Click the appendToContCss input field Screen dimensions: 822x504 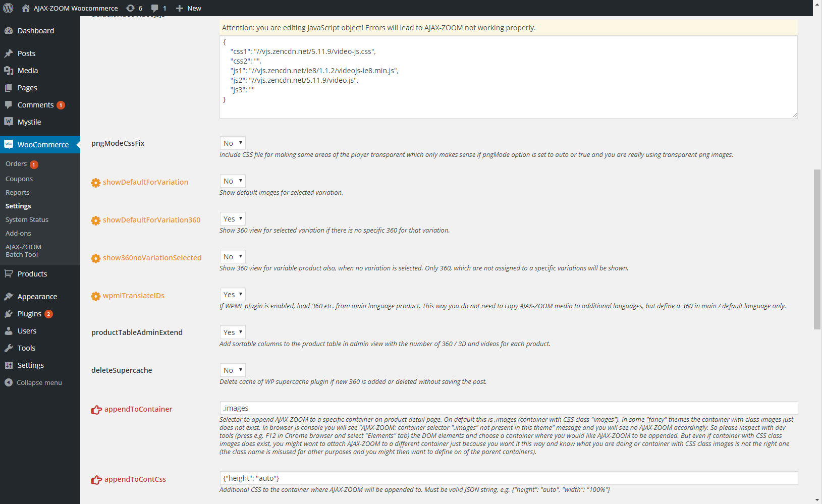509,478
